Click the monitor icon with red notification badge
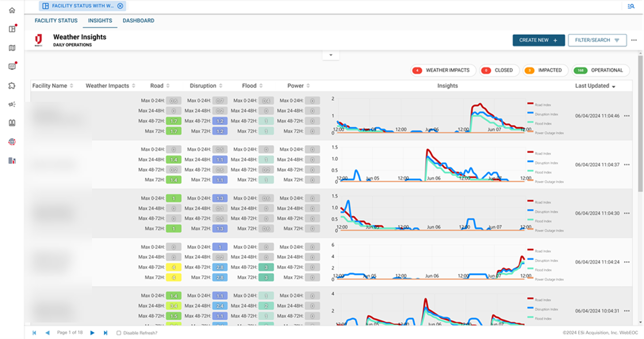The height and width of the screenshot is (339, 644). pos(12,67)
